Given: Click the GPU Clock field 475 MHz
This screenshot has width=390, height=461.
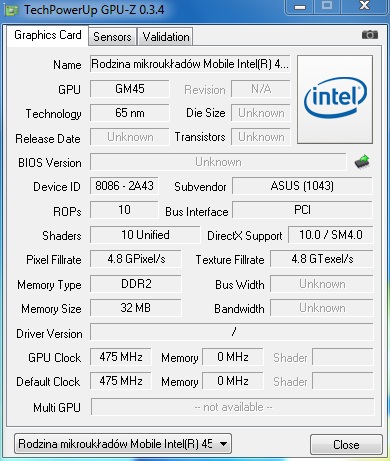Looking at the screenshot, I should pos(121,357).
